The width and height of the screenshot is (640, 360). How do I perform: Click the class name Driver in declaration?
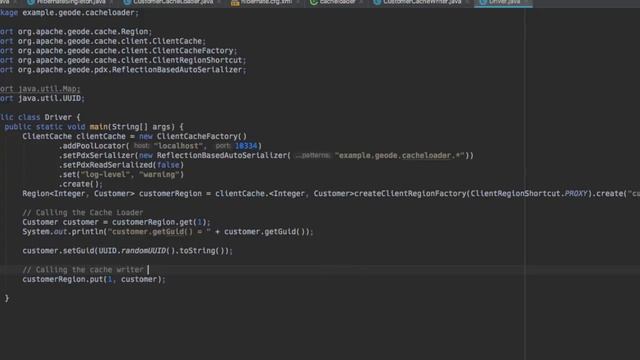tap(58, 117)
